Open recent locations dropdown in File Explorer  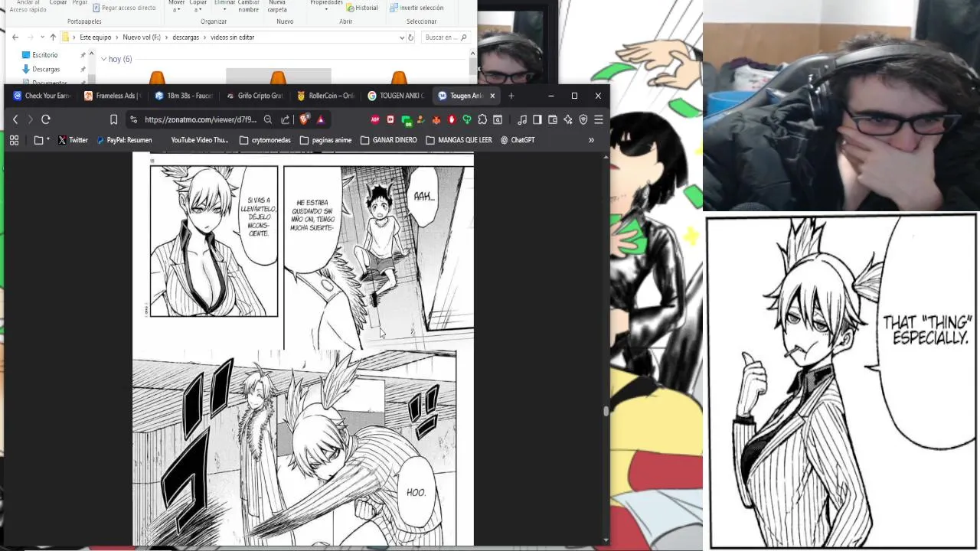(x=42, y=37)
